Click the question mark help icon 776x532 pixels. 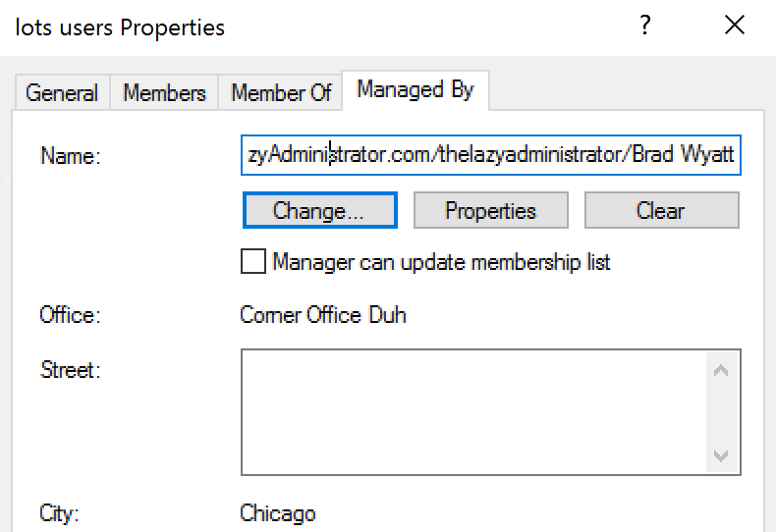coord(644,25)
